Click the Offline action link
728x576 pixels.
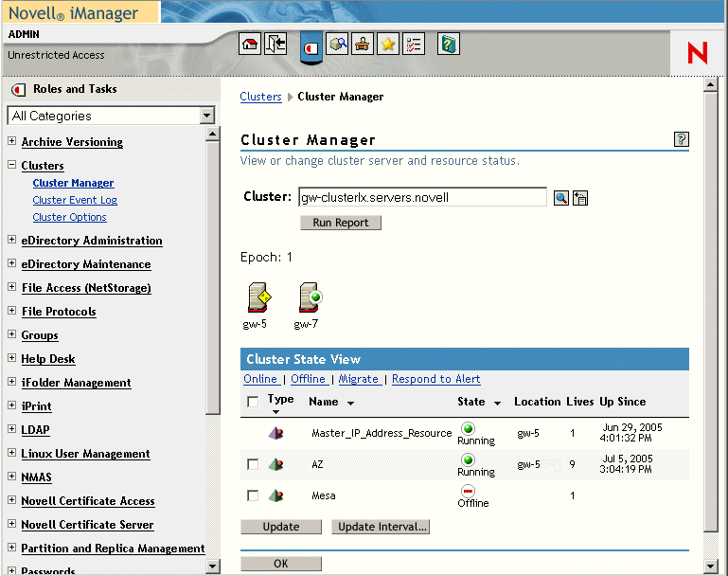click(x=309, y=379)
